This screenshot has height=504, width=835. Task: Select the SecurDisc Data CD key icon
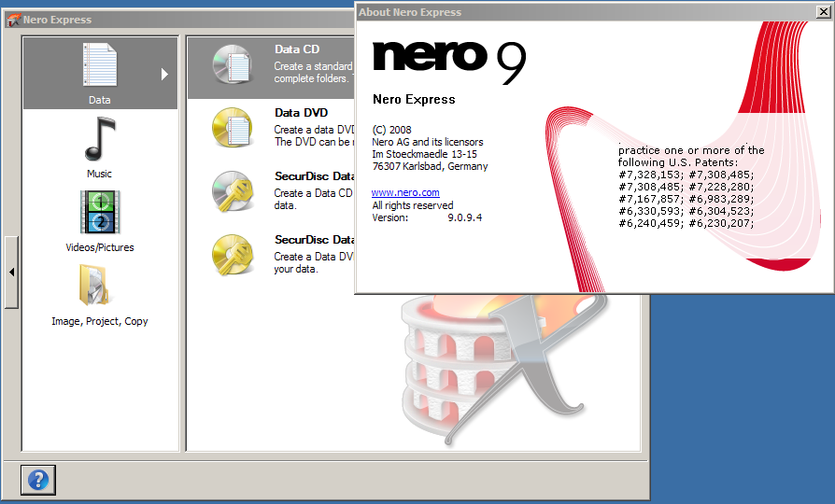233,191
